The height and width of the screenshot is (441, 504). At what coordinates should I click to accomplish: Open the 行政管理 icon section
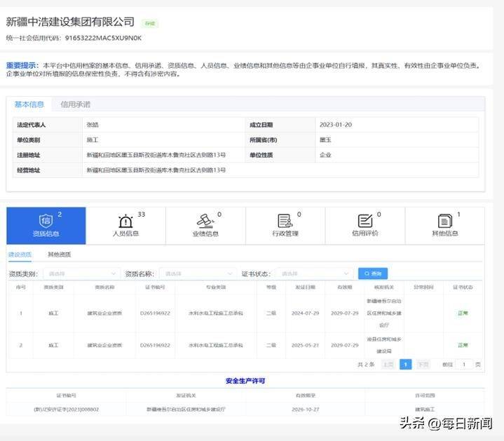pyautogui.click(x=285, y=225)
